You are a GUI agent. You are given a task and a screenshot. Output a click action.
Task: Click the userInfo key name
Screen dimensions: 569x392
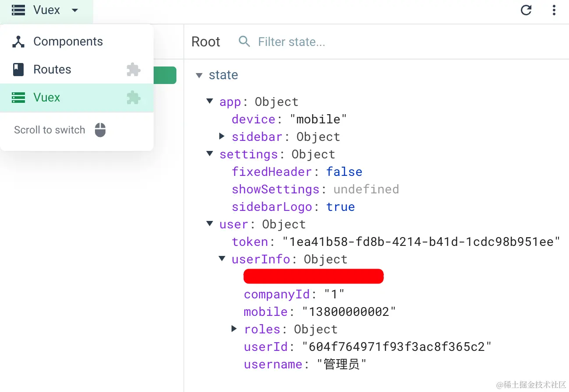[261, 259]
